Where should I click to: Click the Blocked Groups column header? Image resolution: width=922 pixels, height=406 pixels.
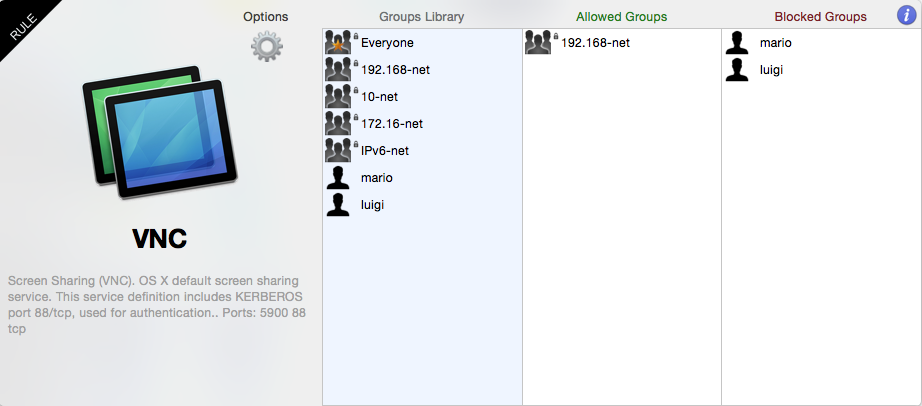pyautogui.click(x=820, y=17)
